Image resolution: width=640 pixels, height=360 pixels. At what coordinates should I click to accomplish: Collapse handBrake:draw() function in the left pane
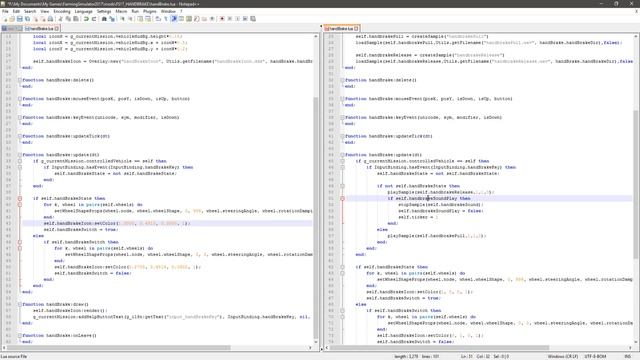tap(20, 304)
